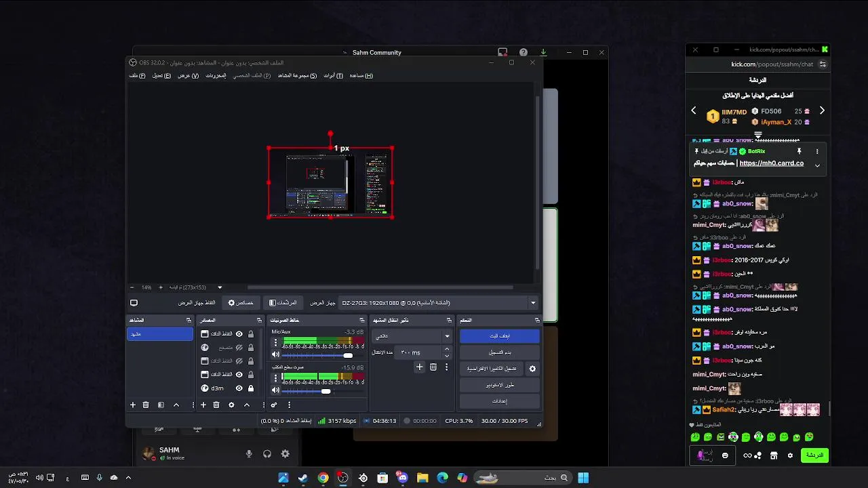Expand the display selector dropdown DZ-27G3
The image size is (868, 488).
click(532, 303)
